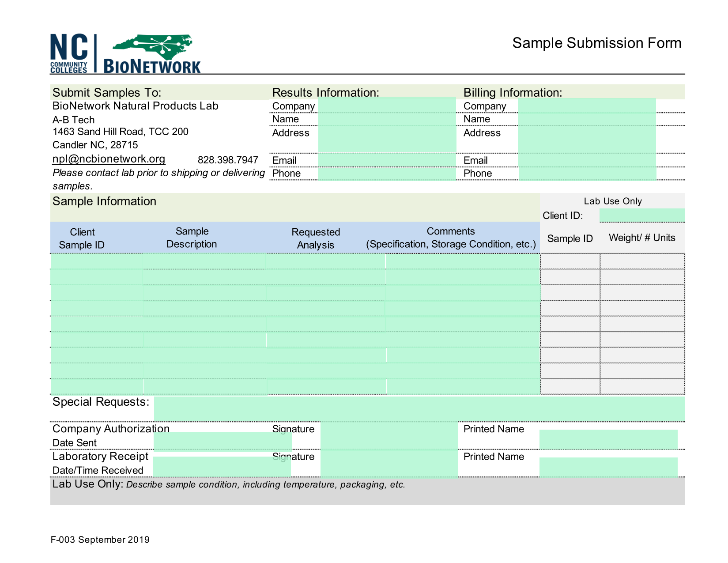This screenshot has height=563, width=728.
Task: Click the Company Authorization Printed Name field
Action: pos(608,439)
